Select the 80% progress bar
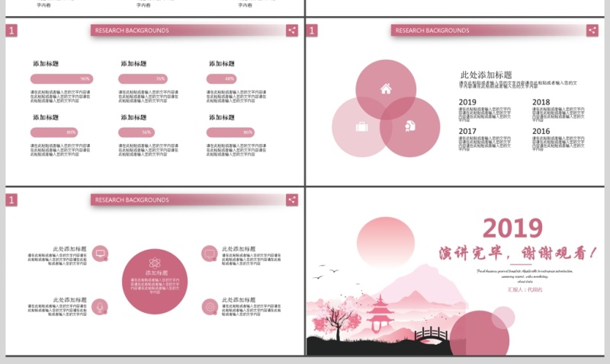610x364 pixels. tap(54, 133)
